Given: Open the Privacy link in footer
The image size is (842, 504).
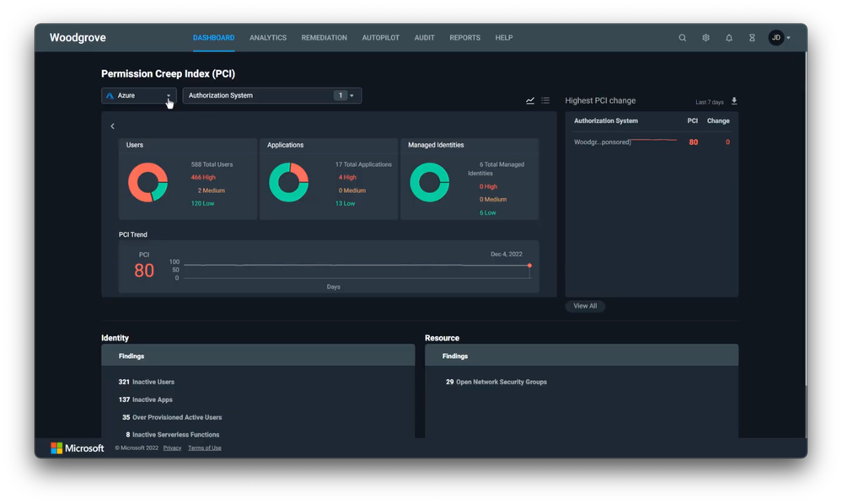Looking at the screenshot, I should click(x=173, y=448).
